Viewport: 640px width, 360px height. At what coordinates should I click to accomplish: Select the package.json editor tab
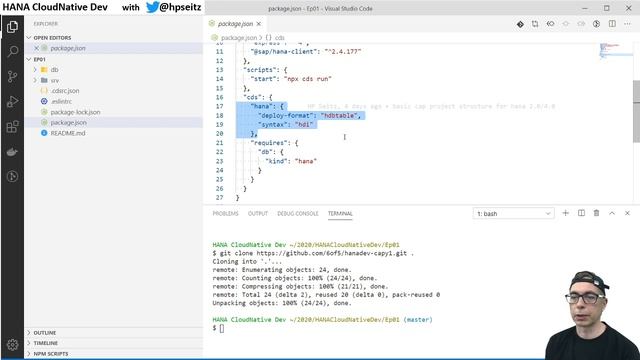point(235,24)
